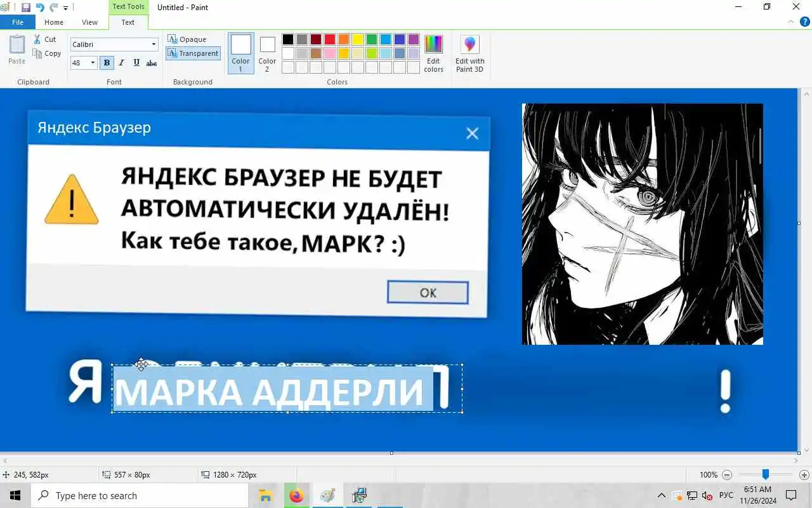Click inside the МАРКА АДДЕРЛИ text box
This screenshot has height=508, width=812.
point(287,389)
